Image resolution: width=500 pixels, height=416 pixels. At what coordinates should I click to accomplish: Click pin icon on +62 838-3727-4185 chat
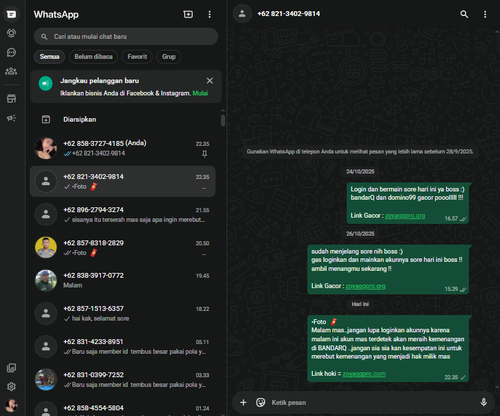coord(204,154)
